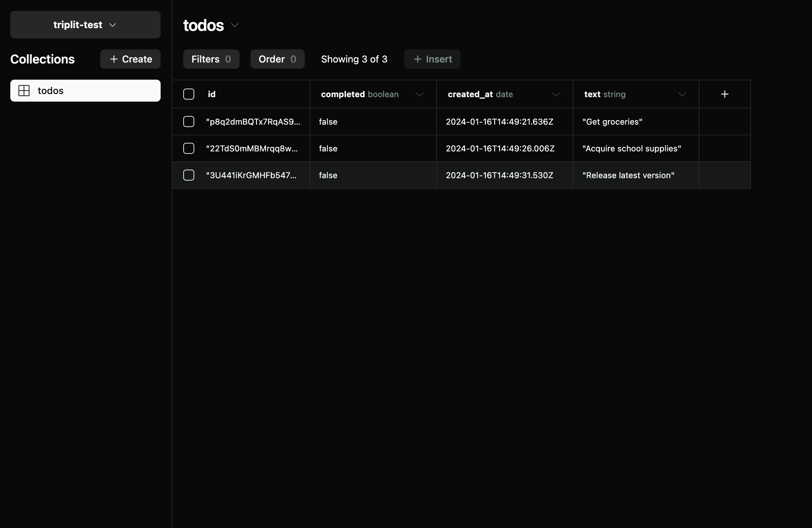The width and height of the screenshot is (812, 528).
Task: Open the todos collection title dropdown
Action: click(235, 25)
